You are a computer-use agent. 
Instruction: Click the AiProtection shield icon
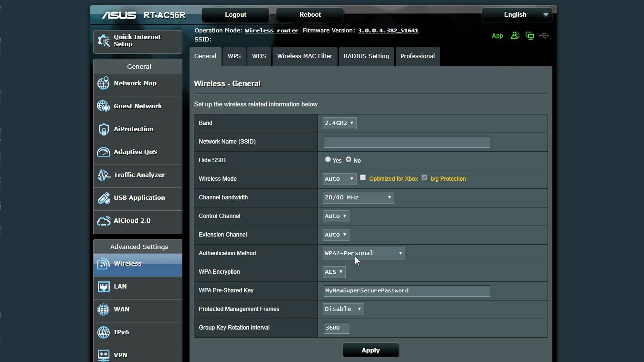point(104,129)
